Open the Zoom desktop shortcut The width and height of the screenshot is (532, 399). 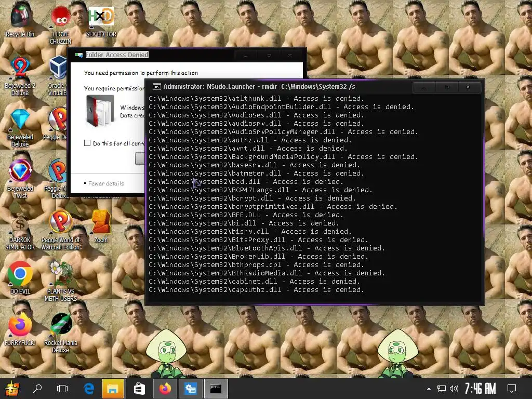101,227
